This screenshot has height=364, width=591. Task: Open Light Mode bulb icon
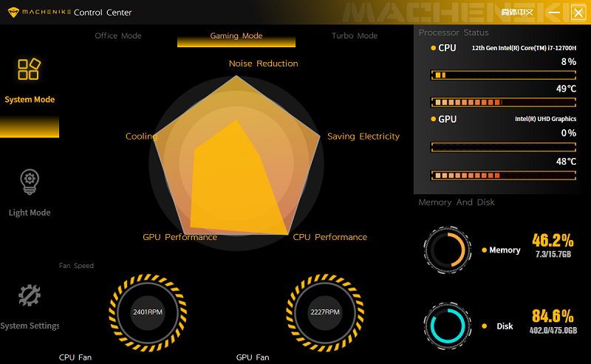point(29,182)
